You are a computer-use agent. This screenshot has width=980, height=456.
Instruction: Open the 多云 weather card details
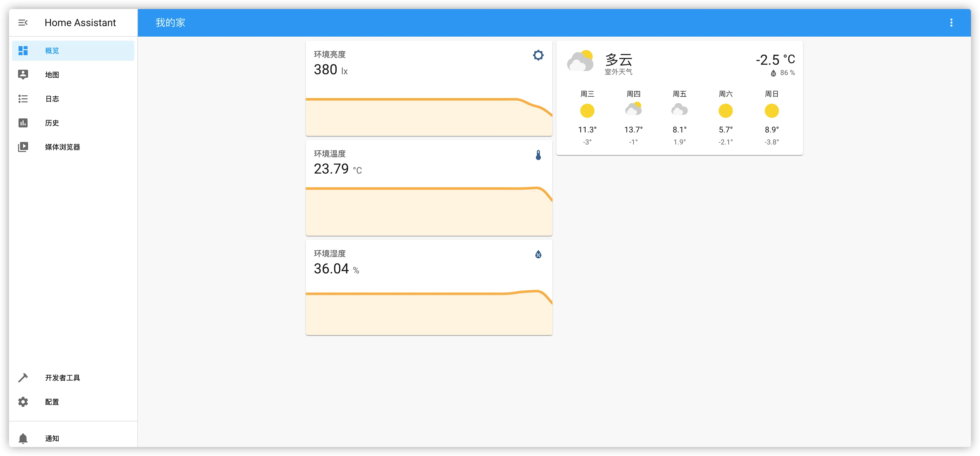click(x=618, y=60)
